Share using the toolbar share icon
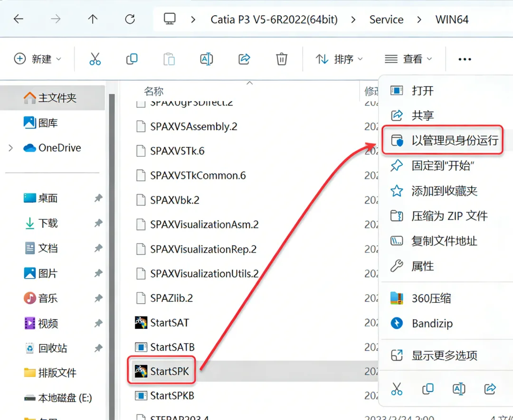513x420 pixels. coord(244,59)
